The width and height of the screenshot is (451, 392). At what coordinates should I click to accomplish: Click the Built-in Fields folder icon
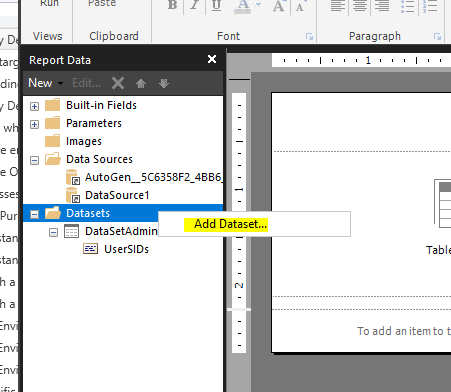52,105
